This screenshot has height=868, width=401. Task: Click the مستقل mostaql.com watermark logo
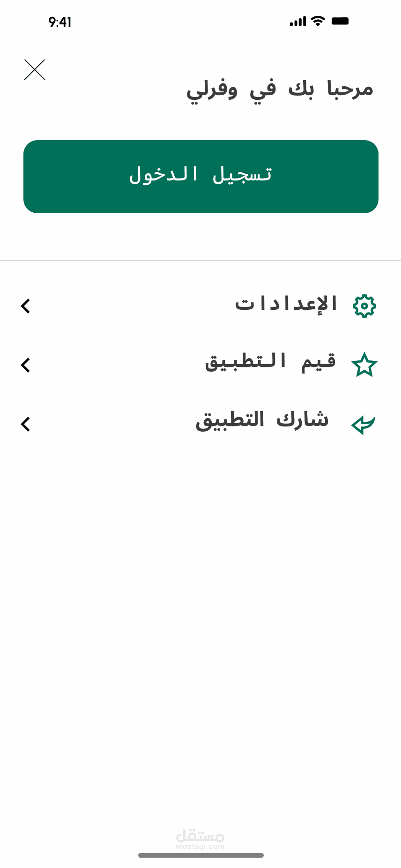[200, 839]
